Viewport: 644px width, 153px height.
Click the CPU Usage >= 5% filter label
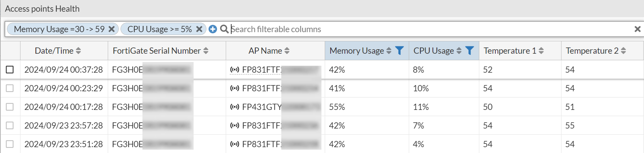point(159,29)
